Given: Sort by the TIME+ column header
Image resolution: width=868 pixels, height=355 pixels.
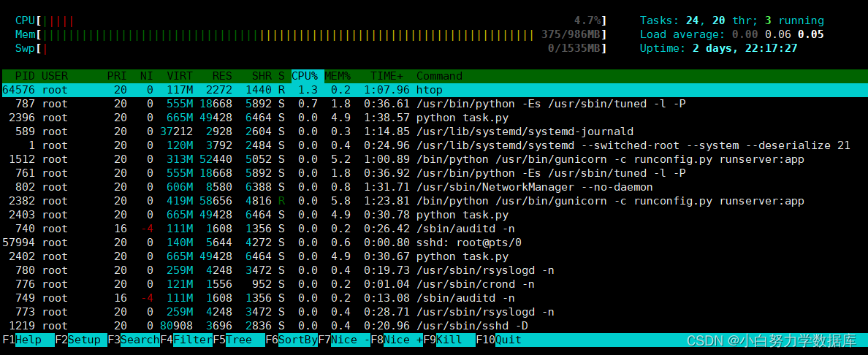Looking at the screenshot, I should (387, 76).
